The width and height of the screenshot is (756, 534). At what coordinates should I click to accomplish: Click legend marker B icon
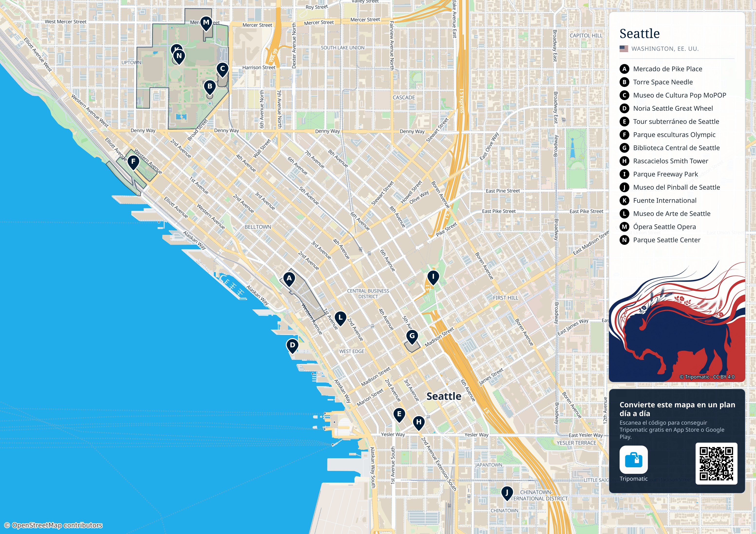[624, 82]
